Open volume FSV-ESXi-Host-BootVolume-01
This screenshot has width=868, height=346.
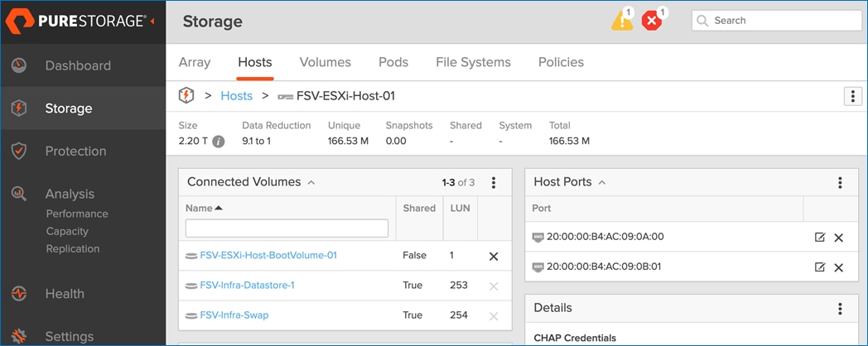[268, 255]
